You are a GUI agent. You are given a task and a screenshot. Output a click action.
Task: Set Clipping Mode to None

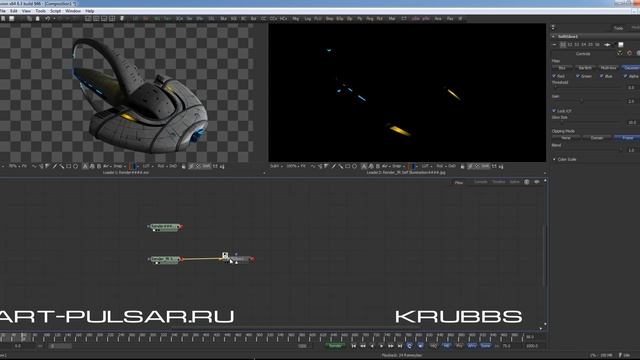pyautogui.click(x=567, y=138)
